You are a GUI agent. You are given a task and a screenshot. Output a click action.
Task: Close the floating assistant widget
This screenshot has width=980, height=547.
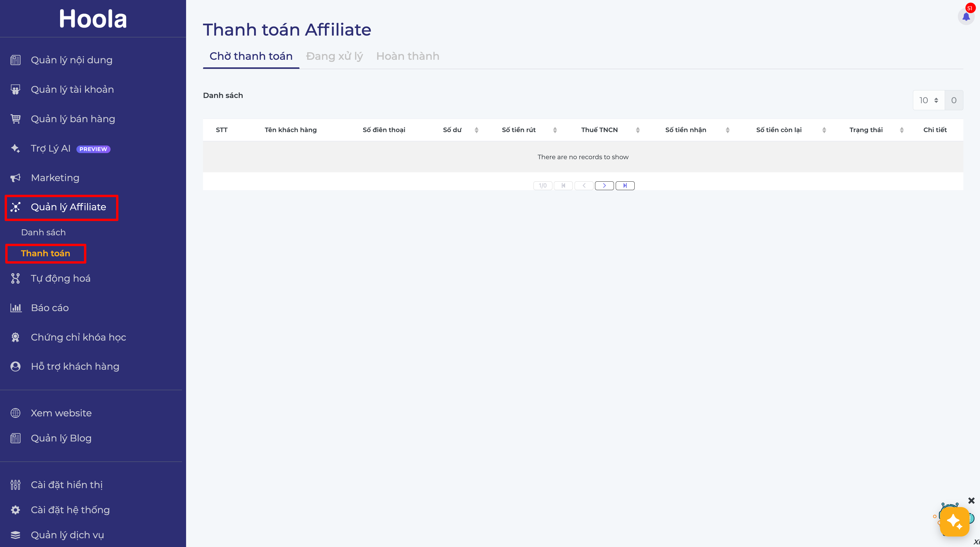coord(971,501)
